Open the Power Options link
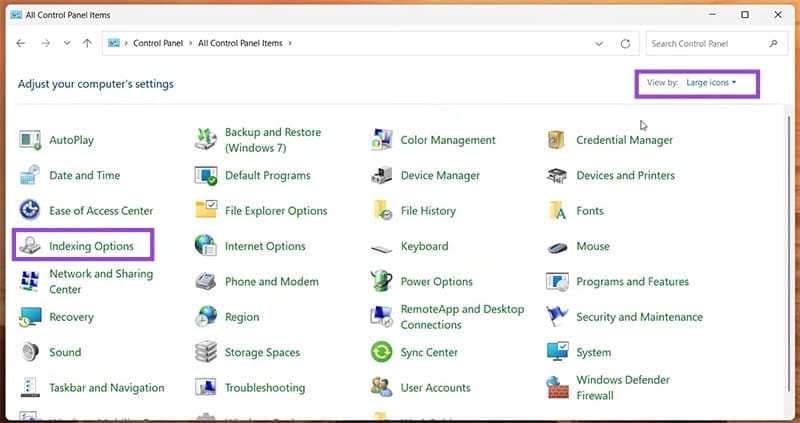The image size is (800, 423). [437, 282]
